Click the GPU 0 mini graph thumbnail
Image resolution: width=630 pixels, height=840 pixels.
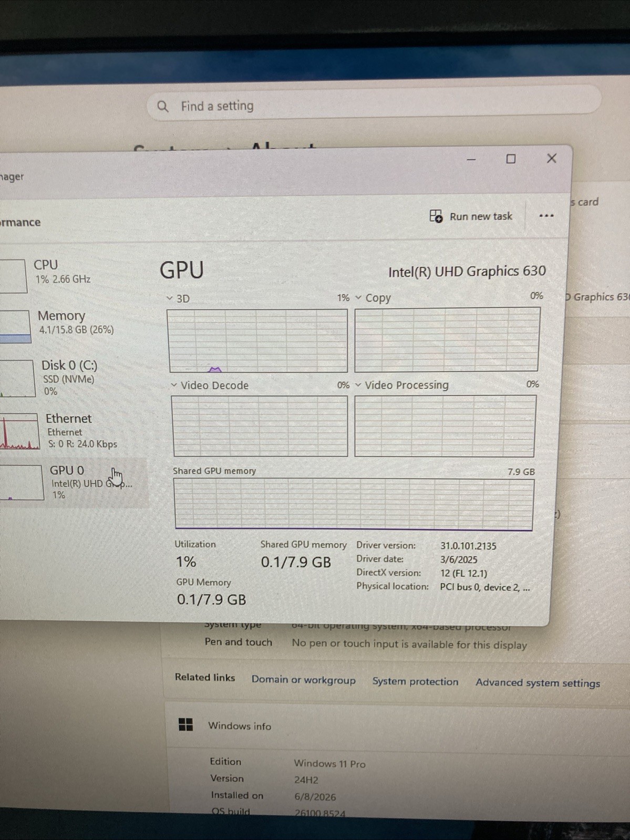click(21, 482)
